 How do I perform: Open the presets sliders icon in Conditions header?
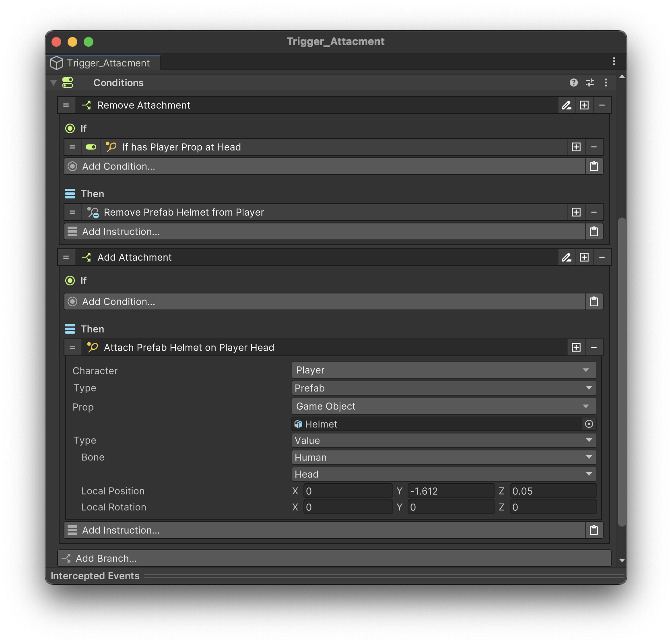tap(590, 83)
